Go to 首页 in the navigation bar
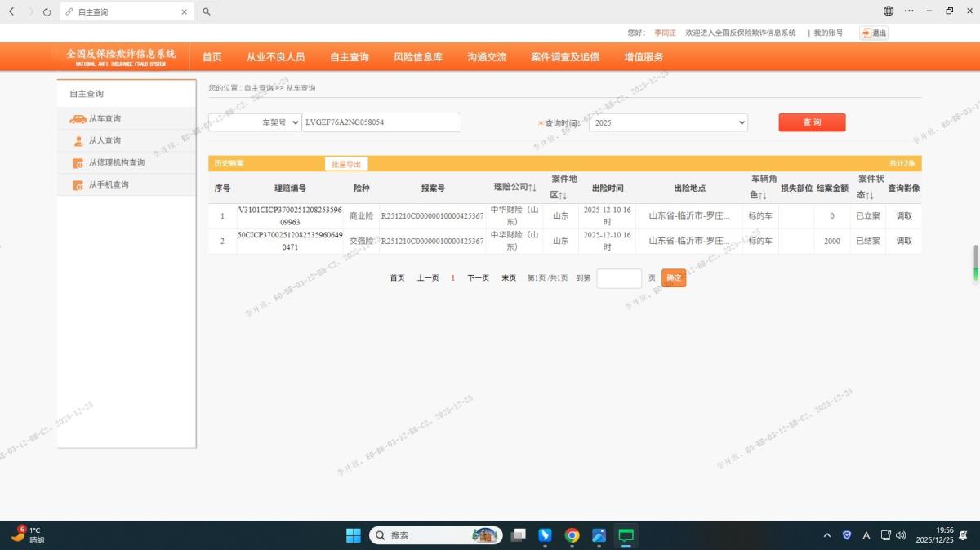The height and width of the screenshot is (550, 980). pyautogui.click(x=212, y=57)
